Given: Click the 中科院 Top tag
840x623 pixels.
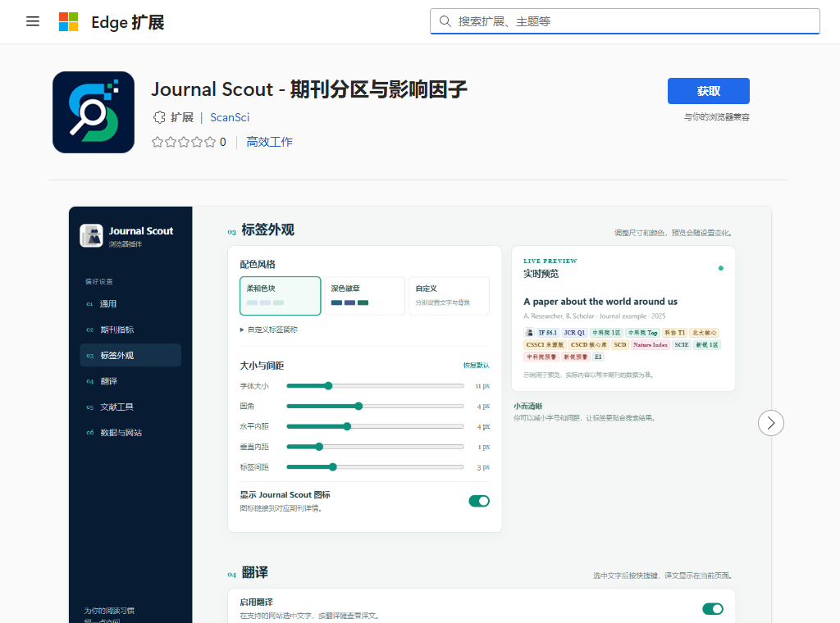Looking at the screenshot, I should point(643,332).
